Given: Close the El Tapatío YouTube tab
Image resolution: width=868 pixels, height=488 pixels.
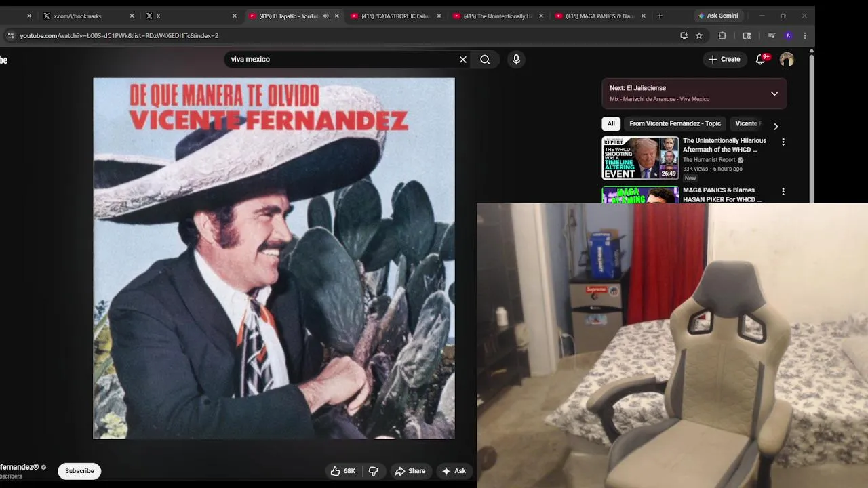Looking at the screenshot, I should pos(336,16).
